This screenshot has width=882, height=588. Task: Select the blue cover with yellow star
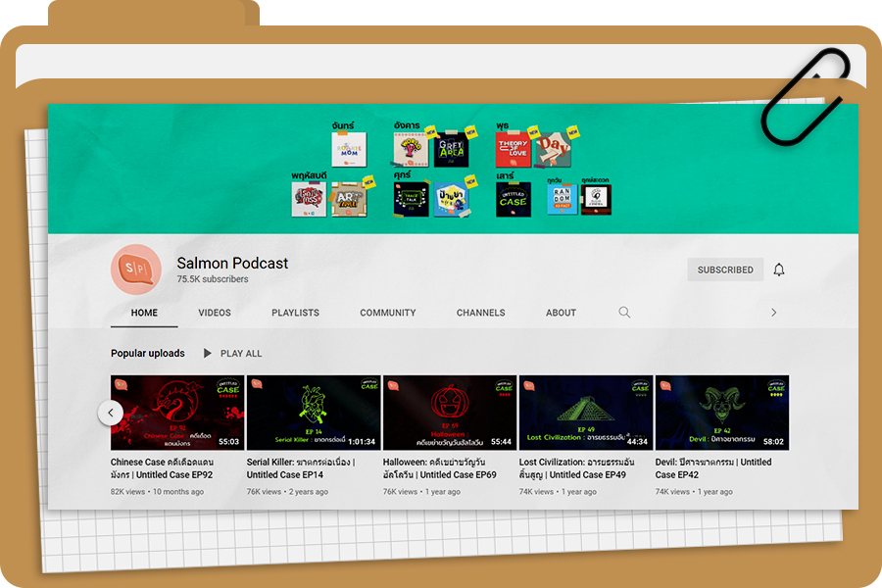pyautogui.click(x=451, y=199)
